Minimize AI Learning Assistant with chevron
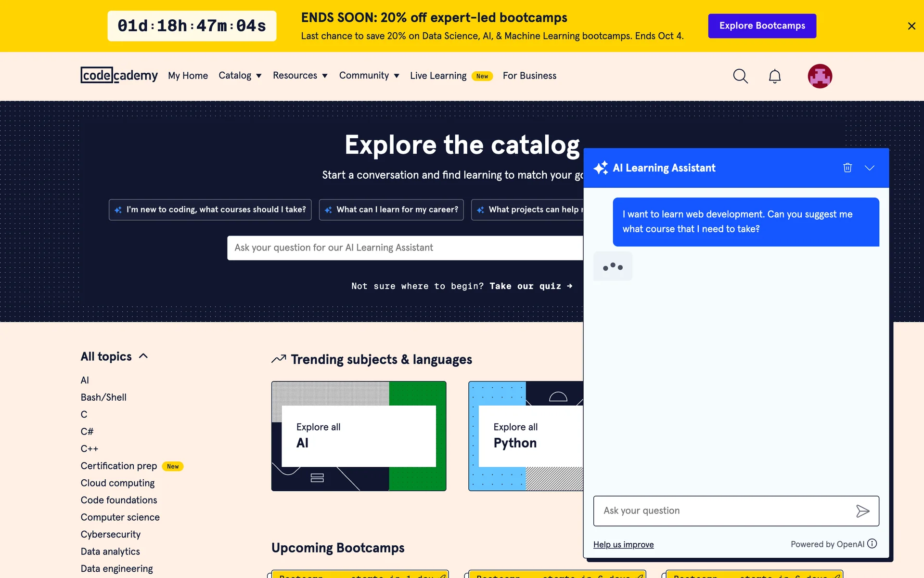The height and width of the screenshot is (578, 924). (869, 168)
